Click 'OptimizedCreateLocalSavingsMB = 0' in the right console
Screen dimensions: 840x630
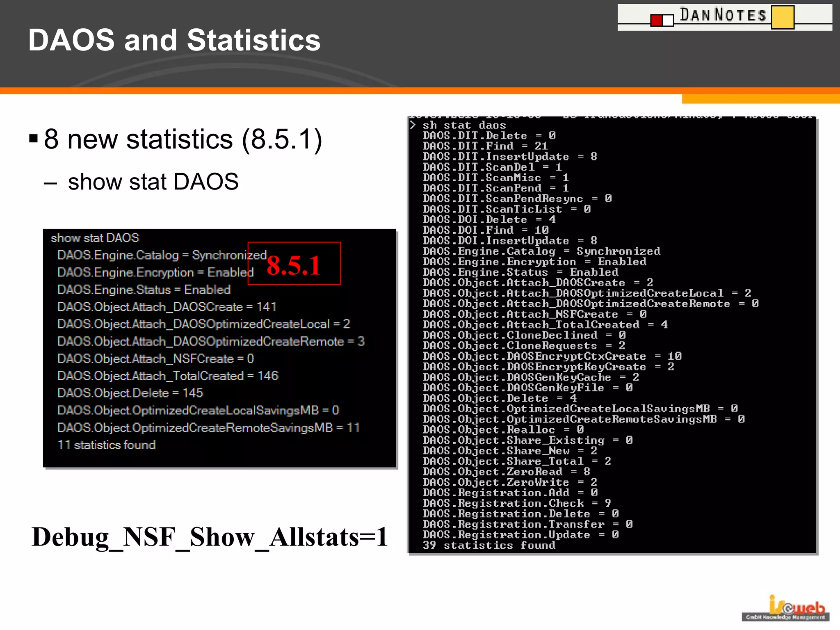pyautogui.click(x=623, y=409)
